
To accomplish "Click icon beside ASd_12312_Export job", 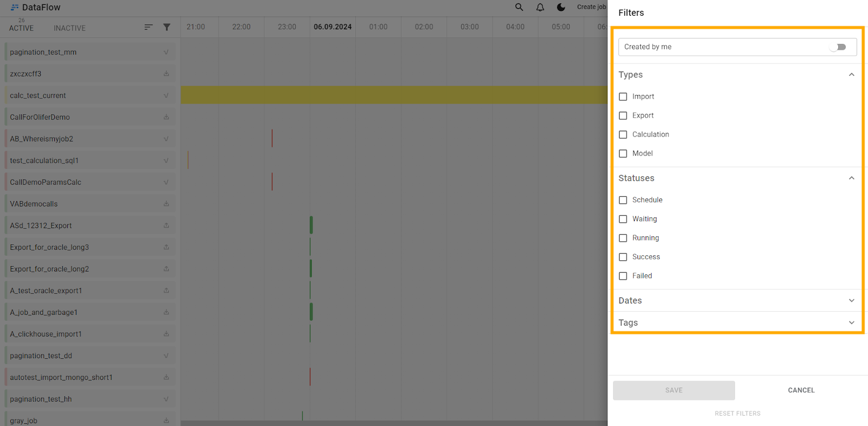I will click(166, 225).
